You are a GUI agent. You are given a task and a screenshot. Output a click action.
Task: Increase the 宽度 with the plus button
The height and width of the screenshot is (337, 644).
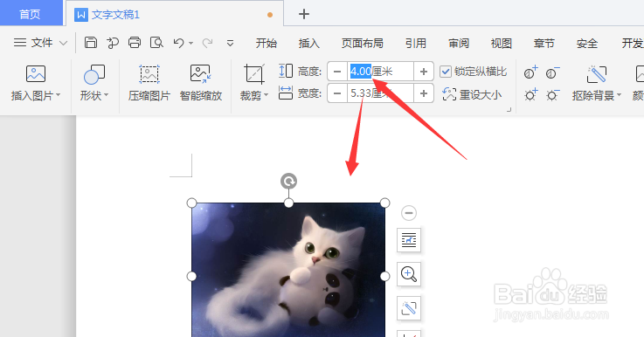tap(424, 93)
